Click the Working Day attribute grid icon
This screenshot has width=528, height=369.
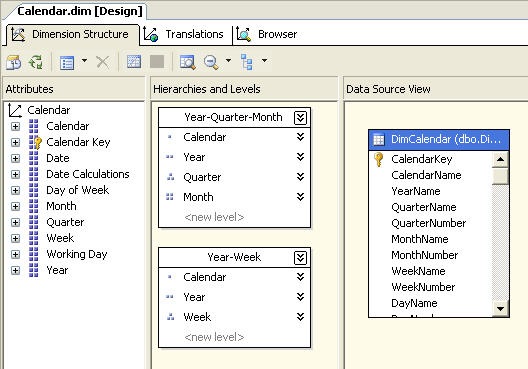[x=33, y=254]
